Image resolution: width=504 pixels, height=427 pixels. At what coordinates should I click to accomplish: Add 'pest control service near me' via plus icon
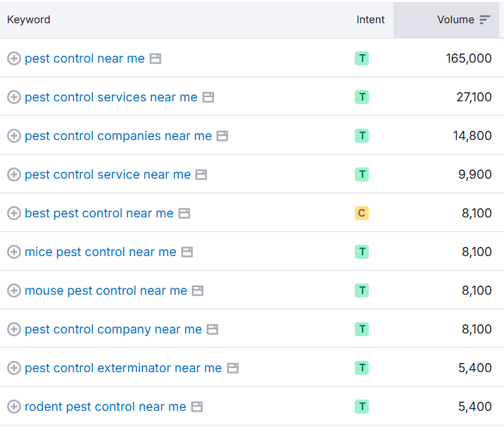pos(14,174)
